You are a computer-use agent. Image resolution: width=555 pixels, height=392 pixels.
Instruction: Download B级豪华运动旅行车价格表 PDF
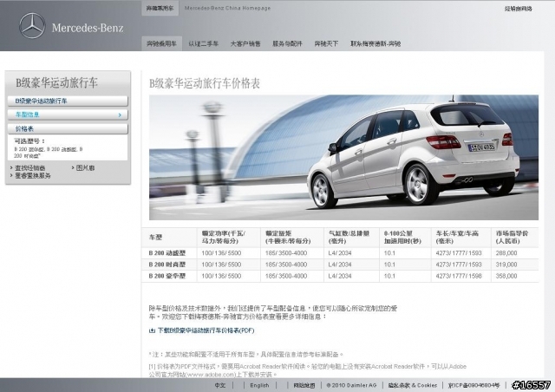coord(206,330)
